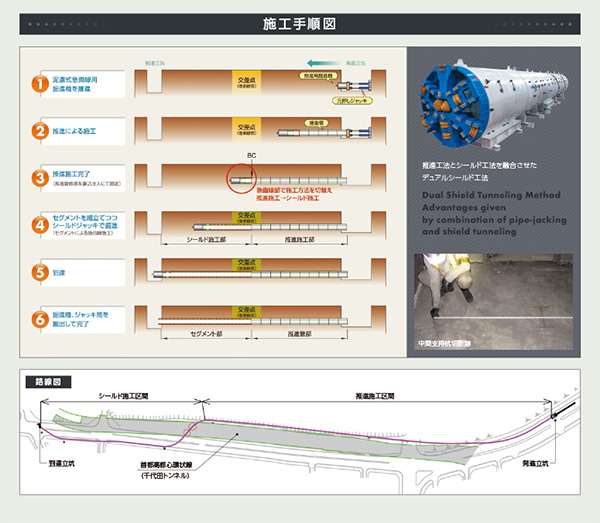Click the orange step 1 number badge
Viewport: 600px width, 523px height.
click(40, 84)
